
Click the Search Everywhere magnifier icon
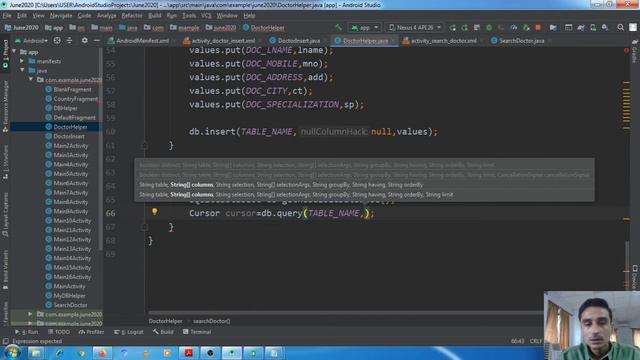(620, 27)
